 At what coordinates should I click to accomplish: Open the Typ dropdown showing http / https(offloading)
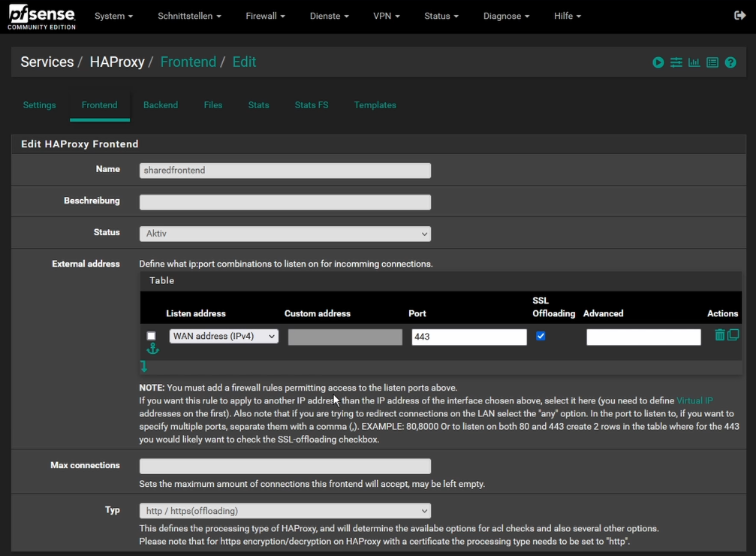pos(285,511)
